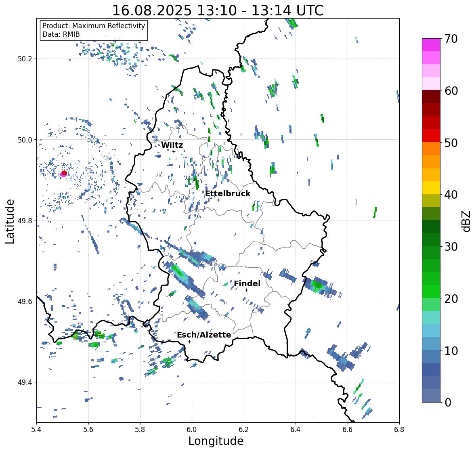
Task: Click the 10 value on the colorbar
Action: 451,350
